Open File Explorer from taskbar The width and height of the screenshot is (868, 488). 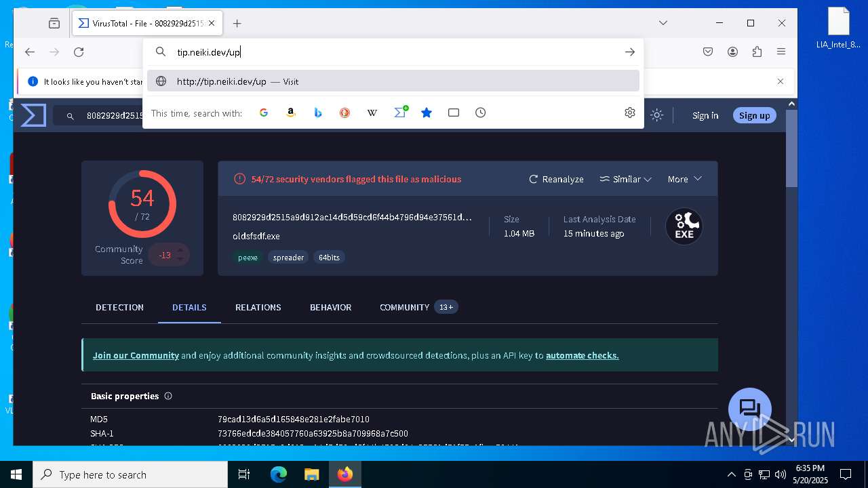(x=311, y=474)
